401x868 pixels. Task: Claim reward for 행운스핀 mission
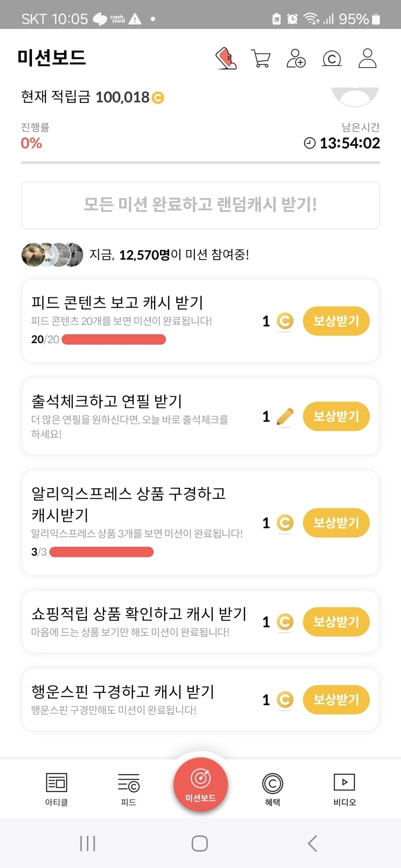(336, 700)
